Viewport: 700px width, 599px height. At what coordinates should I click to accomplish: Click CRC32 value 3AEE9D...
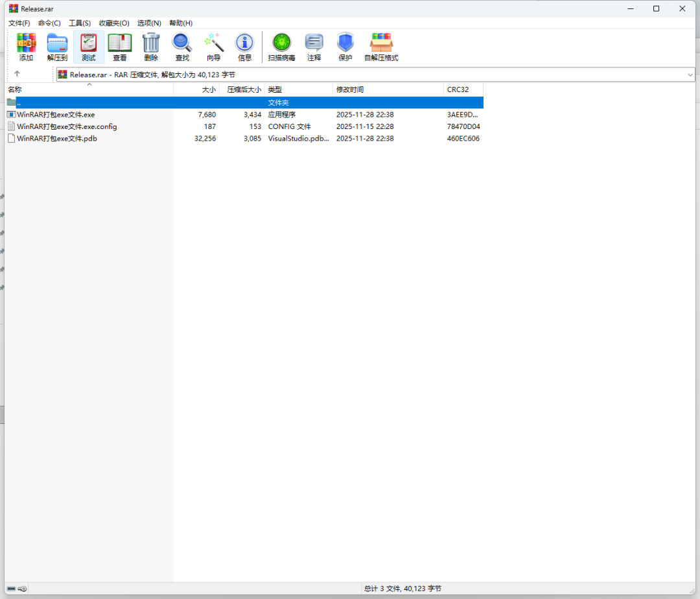point(463,115)
